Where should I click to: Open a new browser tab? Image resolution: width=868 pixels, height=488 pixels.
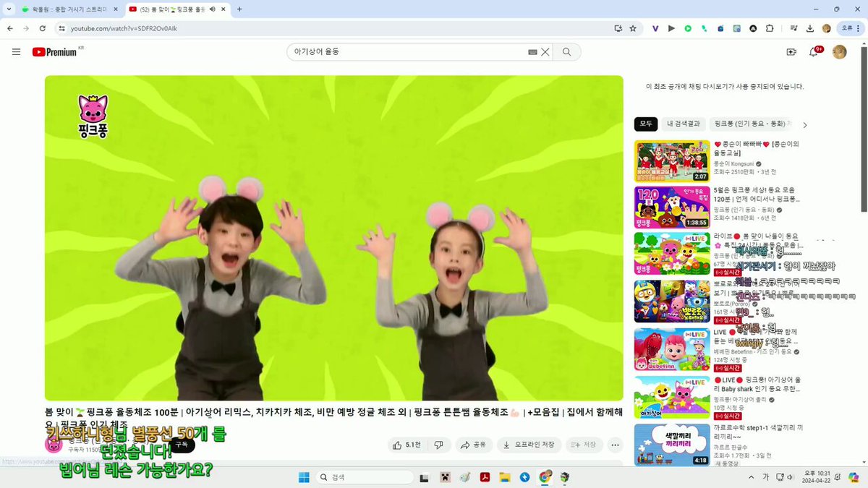click(x=239, y=9)
